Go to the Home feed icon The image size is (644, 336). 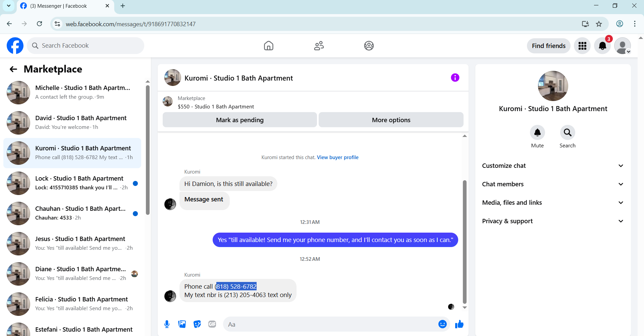click(269, 46)
